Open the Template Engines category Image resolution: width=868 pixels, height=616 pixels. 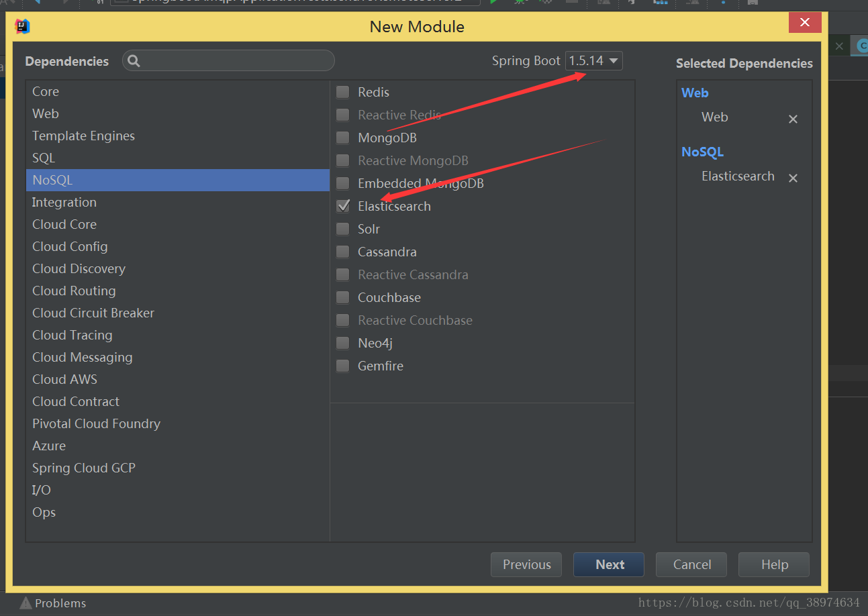(83, 136)
